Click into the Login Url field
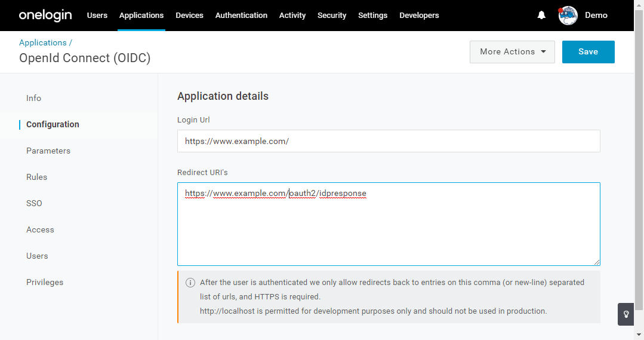 point(389,141)
